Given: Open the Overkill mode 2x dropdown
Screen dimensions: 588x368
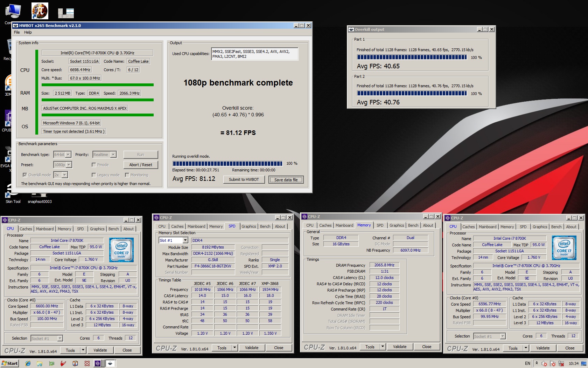Looking at the screenshot, I should click(x=61, y=175).
